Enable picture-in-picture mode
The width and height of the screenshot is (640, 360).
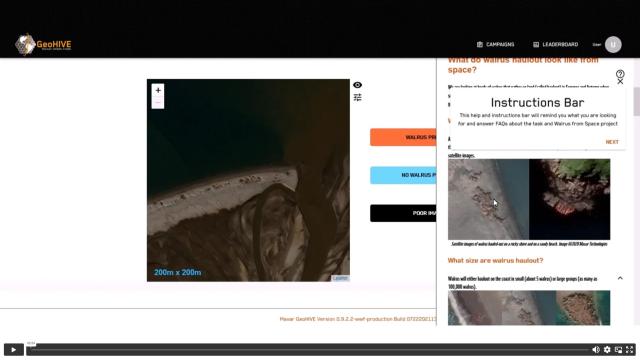(x=618, y=350)
